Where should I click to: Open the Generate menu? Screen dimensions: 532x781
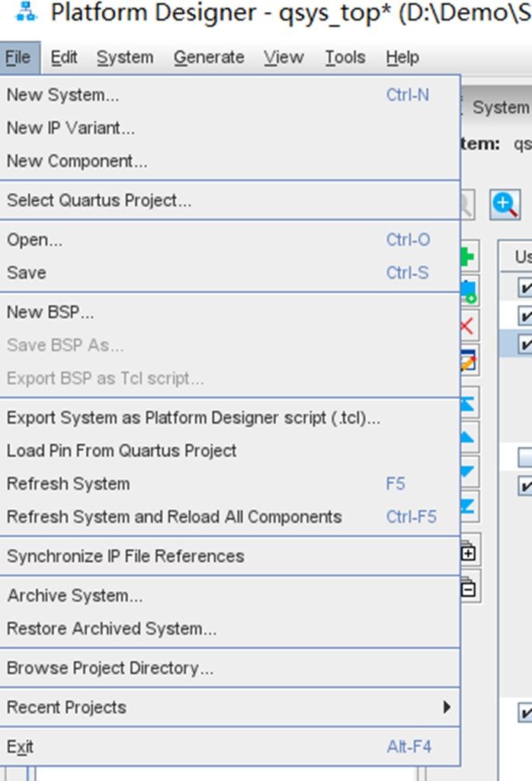208,57
